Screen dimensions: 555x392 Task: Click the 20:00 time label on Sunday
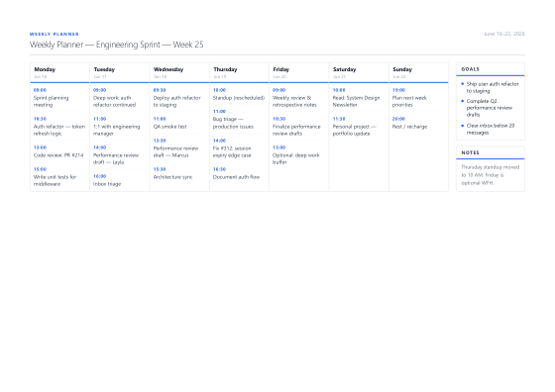click(398, 119)
